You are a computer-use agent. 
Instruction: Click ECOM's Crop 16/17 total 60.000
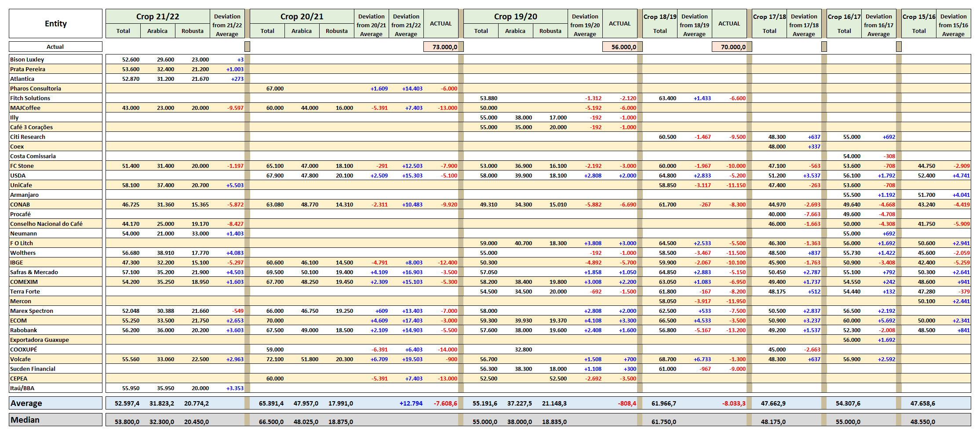coord(852,320)
